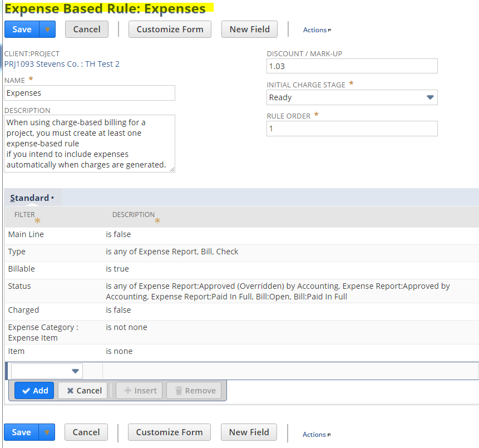Screen dimensions: 479x448
Task: Open the top Save dropdown arrow
Action: point(47,29)
